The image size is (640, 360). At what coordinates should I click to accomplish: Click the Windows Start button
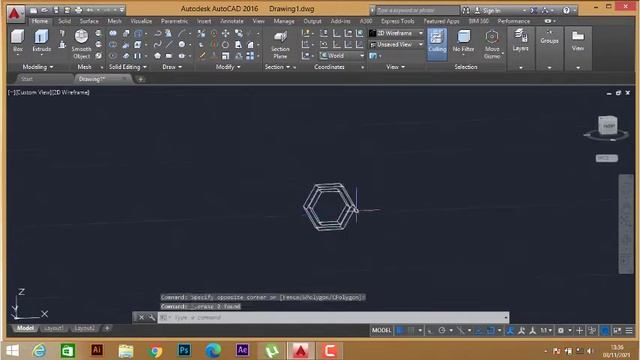coord(12,350)
